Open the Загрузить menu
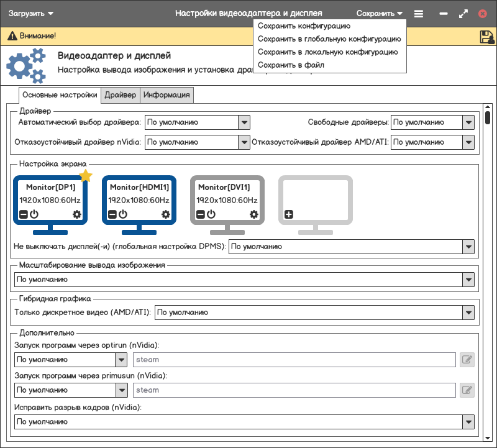Viewport: 497px width, 448px height. (x=31, y=13)
